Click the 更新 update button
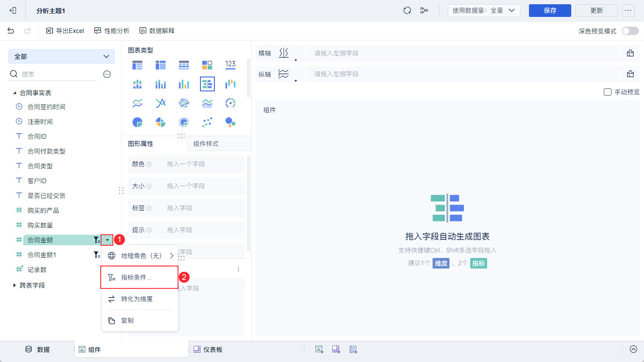The height and width of the screenshot is (362, 644). point(597,11)
